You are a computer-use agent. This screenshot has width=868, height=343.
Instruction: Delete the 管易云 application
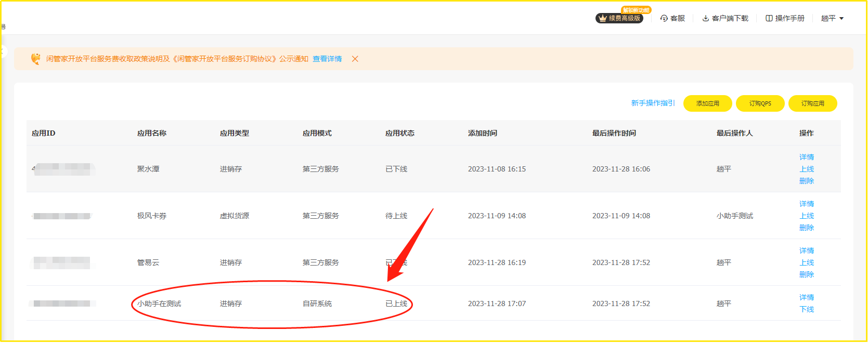tap(806, 274)
